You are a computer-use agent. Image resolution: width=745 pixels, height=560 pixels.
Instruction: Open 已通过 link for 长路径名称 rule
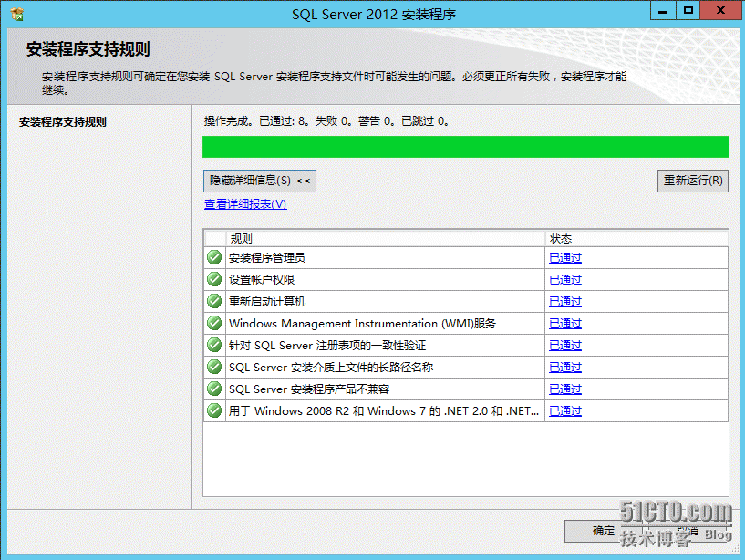coord(565,367)
